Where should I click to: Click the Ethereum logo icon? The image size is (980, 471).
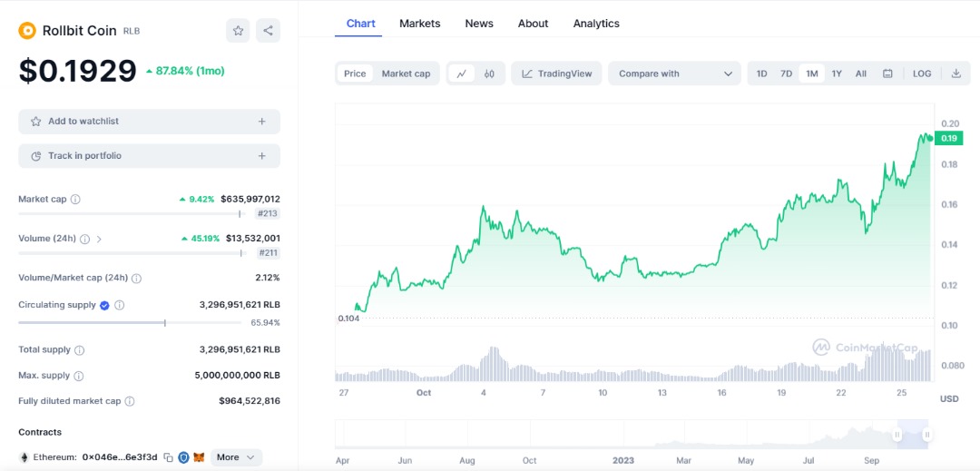click(x=24, y=457)
